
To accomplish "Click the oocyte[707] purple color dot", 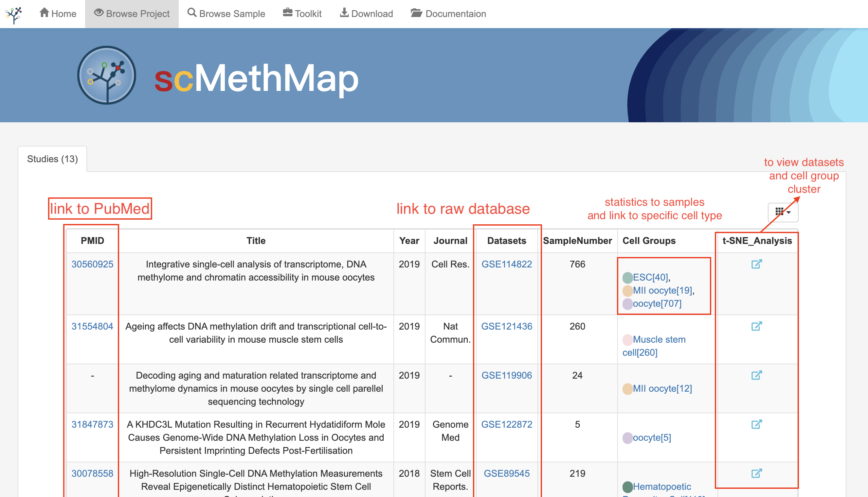I will (x=627, y=304).
